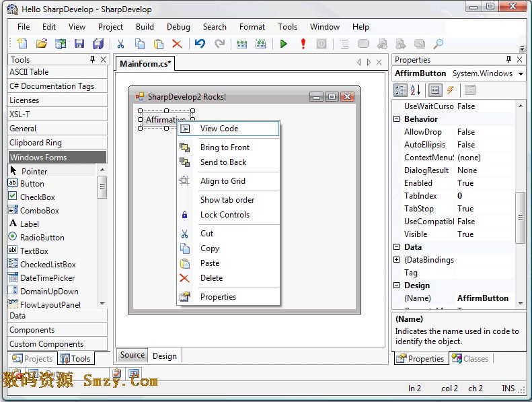Click the Paste toolbar icon
Viewport: 532px width, 402px height.
pyautogui.click(x=158, y=44)
